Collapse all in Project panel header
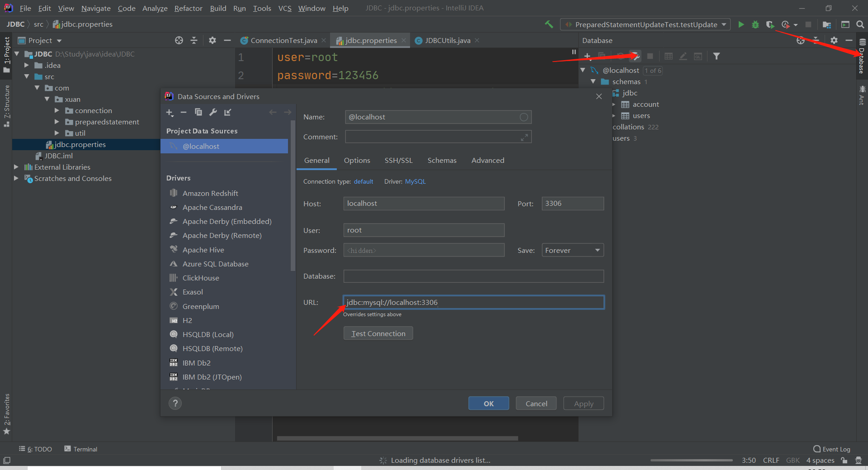The height and width of the screenshot is (470, 868). [x=194, y=40]
